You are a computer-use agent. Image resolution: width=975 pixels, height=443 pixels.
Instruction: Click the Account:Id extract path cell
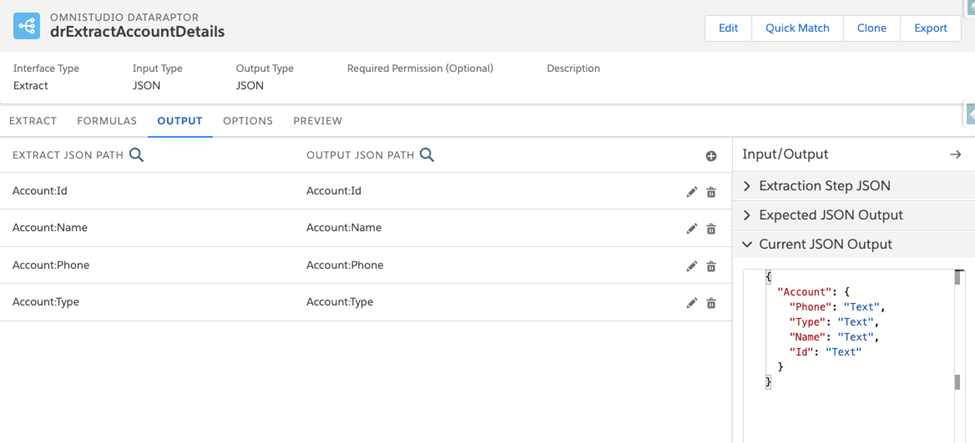point(40,191)
